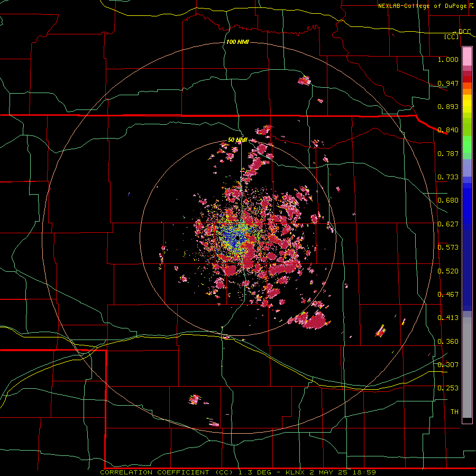This screenshot has width=476, height=476.
Task: Click the 0.573 color scale value
Action: [448, 248]
